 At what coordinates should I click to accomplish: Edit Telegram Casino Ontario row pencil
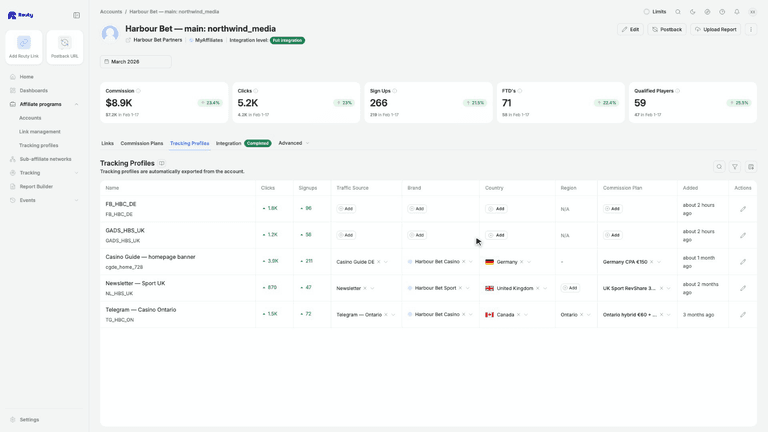(x=743, y=315)
